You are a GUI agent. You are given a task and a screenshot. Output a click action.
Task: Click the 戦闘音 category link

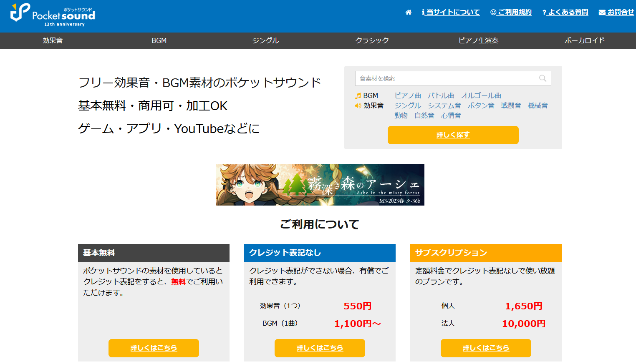pos(511,106)
